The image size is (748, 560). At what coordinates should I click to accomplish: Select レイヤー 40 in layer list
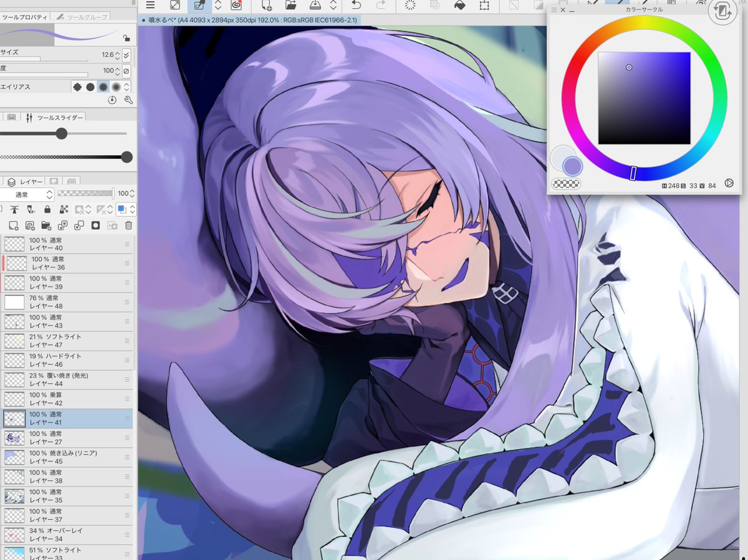tap(67, 244)
